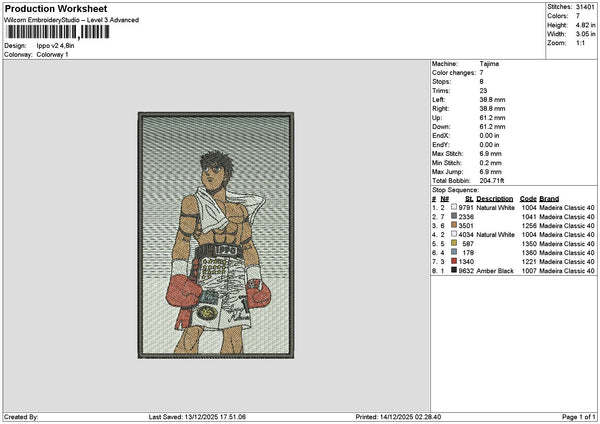Viewport: 600px width, 424px height.
Task: Click thread code 1360
Action: pyautogui.click(x=529, y=253)
